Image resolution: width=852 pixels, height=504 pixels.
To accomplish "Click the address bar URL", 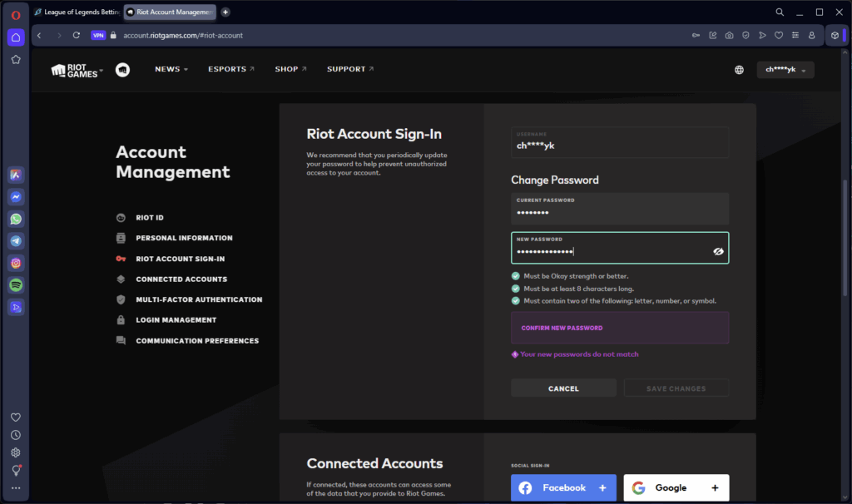I will (183, 35).
